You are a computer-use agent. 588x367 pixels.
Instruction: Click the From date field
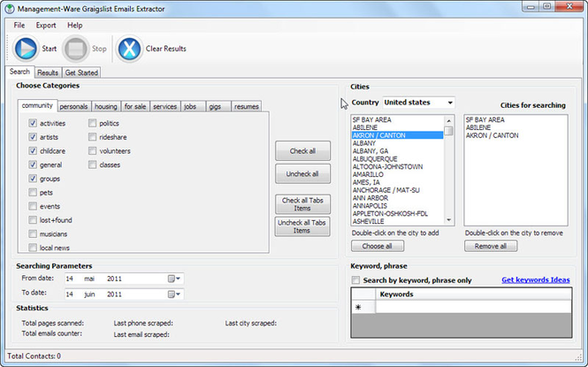click(x=124, y=279)
